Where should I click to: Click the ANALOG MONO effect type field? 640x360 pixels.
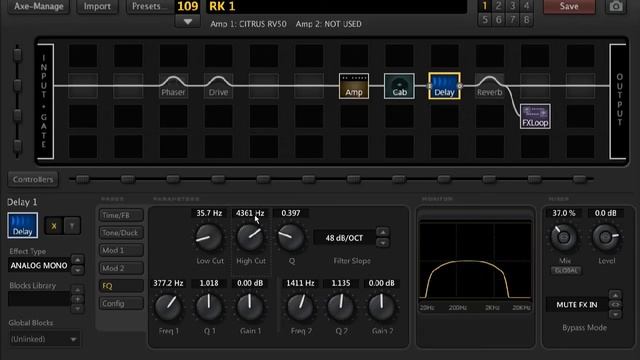[x=39, y=265]
